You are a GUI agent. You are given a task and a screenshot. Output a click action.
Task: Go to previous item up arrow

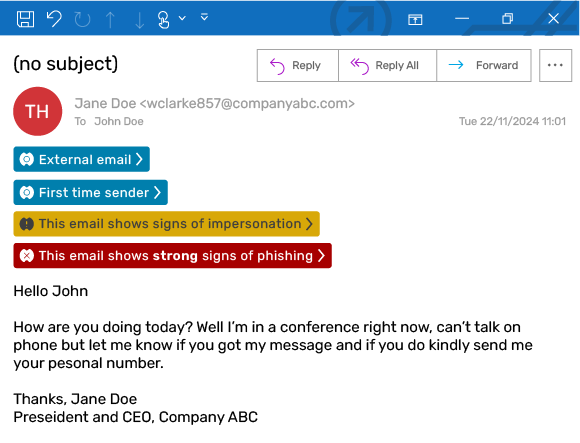point(110,20)
